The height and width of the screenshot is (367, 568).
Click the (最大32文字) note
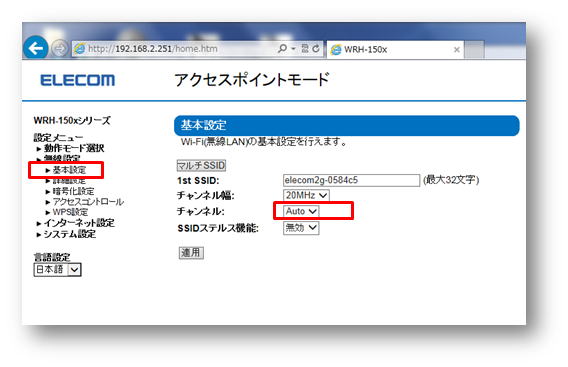tap(451, 180)
